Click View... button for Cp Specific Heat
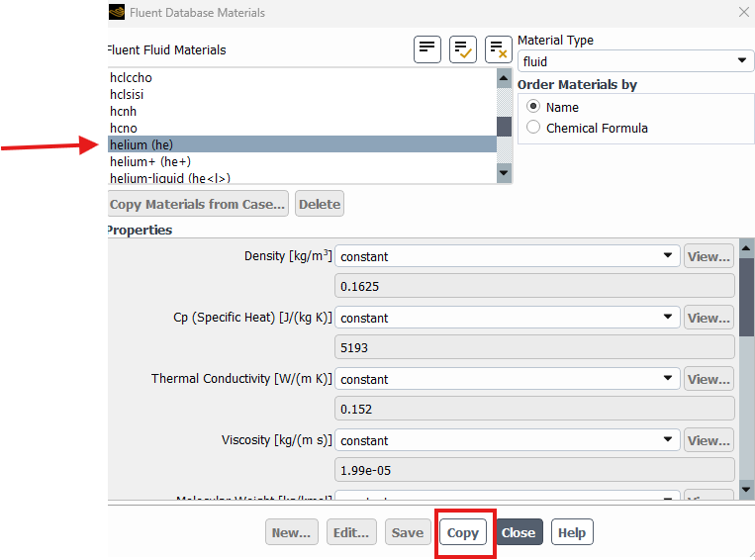 click(x=708, y=318)
